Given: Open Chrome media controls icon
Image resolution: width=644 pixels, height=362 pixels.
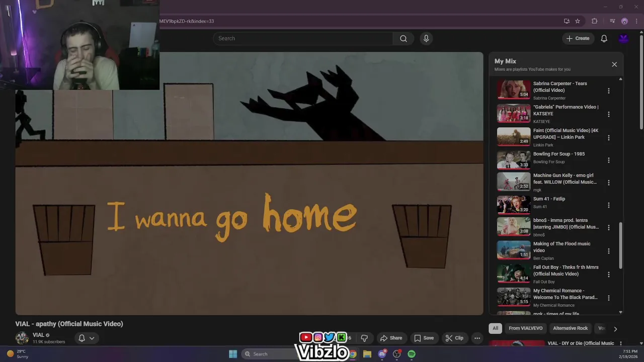Looking at the screenshot, I should coord(612,21).
